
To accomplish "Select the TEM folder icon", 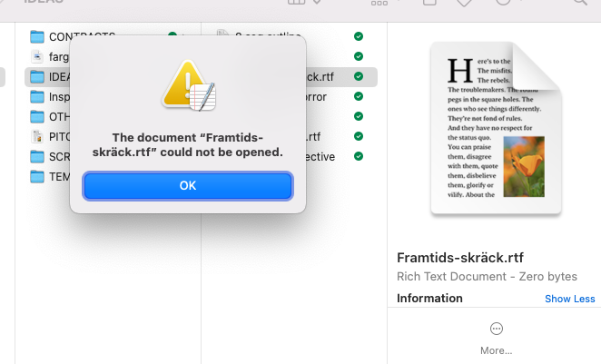I will [37, 176].
